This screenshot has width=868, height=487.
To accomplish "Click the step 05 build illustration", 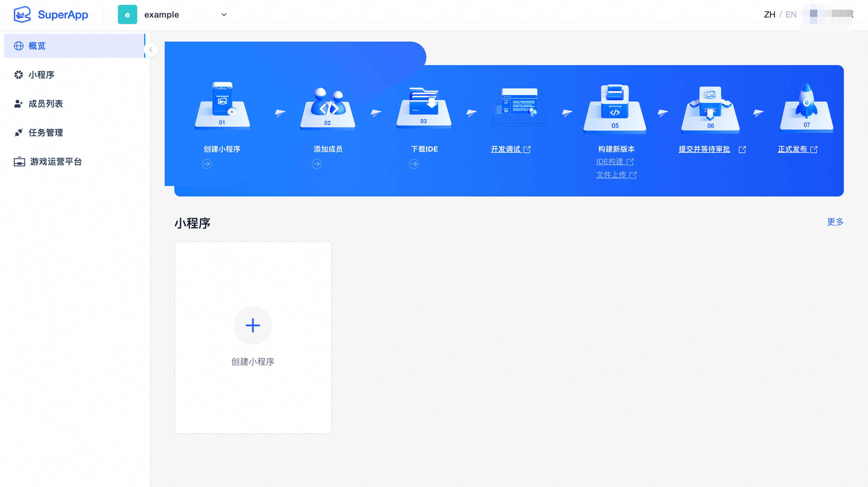I will tap(615, 108).
